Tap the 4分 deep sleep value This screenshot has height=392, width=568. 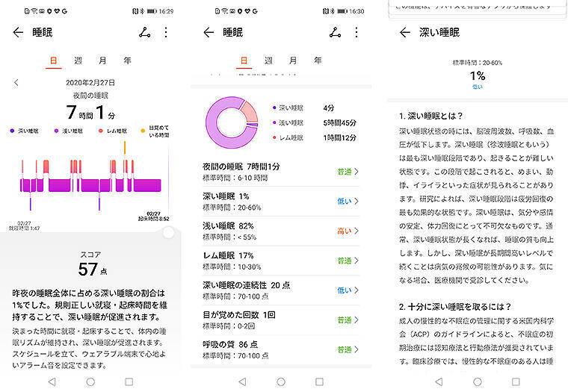pos(329,108)
